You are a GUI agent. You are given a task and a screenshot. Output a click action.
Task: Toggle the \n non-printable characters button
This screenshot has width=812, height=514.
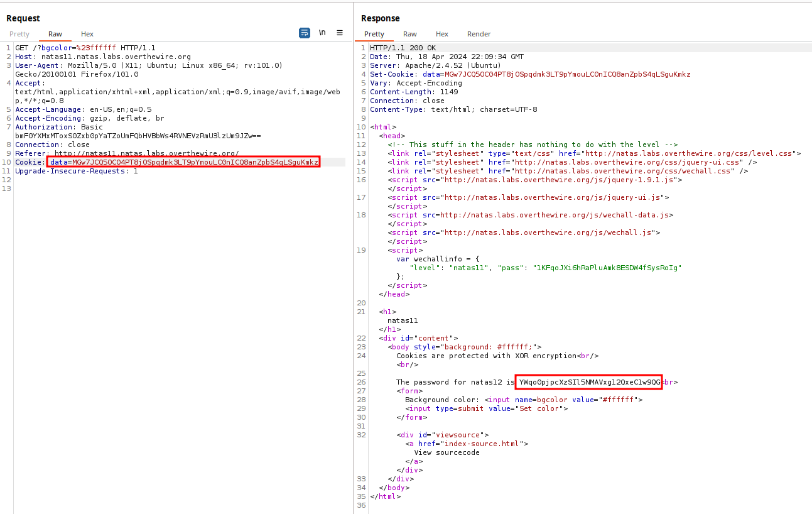coord(322,33)
